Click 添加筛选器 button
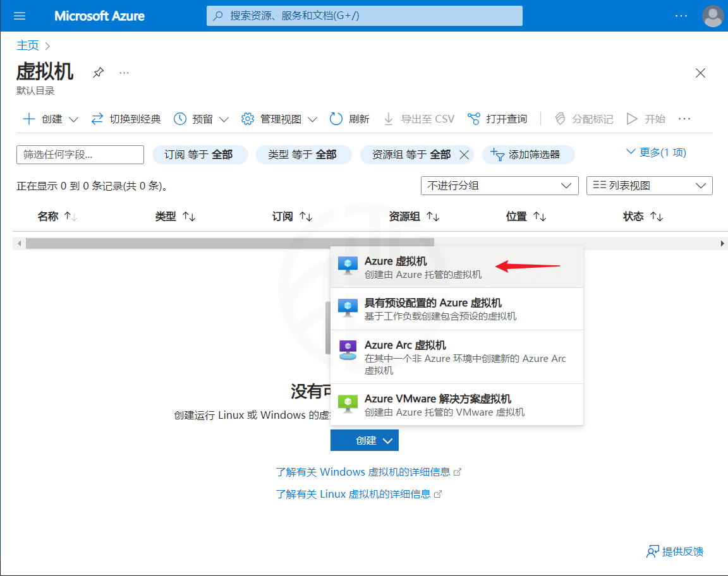The image size is (728, 576). [528, 155]
